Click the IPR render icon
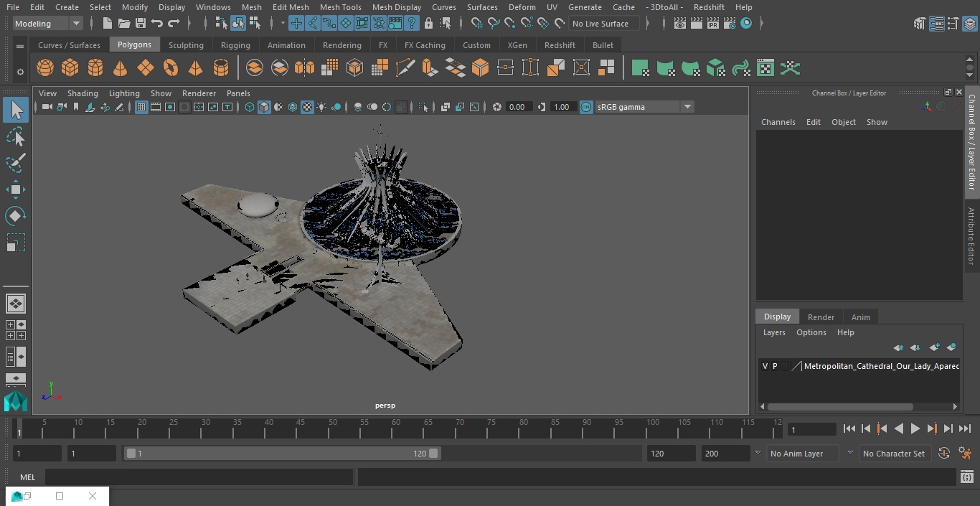This screenshot has width=980, height=506. pos(712,24)
